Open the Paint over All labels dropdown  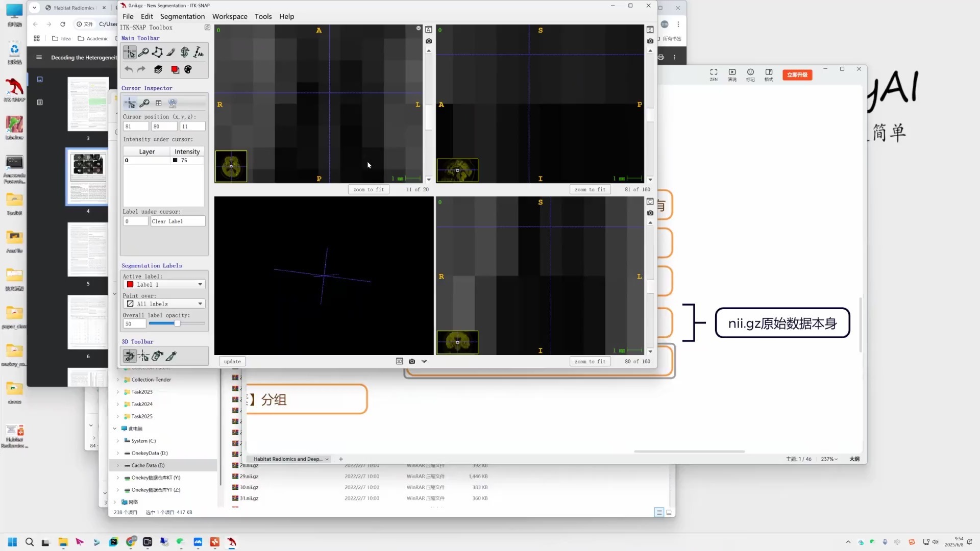164,304
